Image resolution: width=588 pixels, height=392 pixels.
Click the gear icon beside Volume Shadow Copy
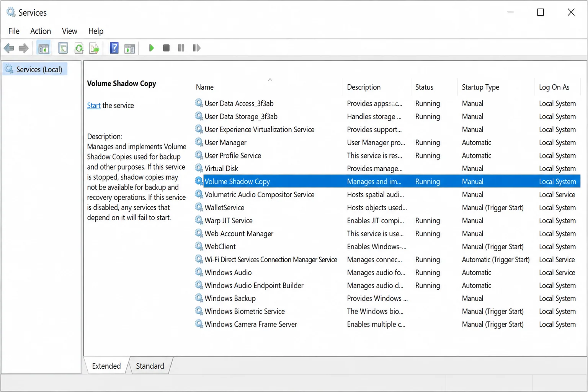pyautogui.click(x=199, y=181)
